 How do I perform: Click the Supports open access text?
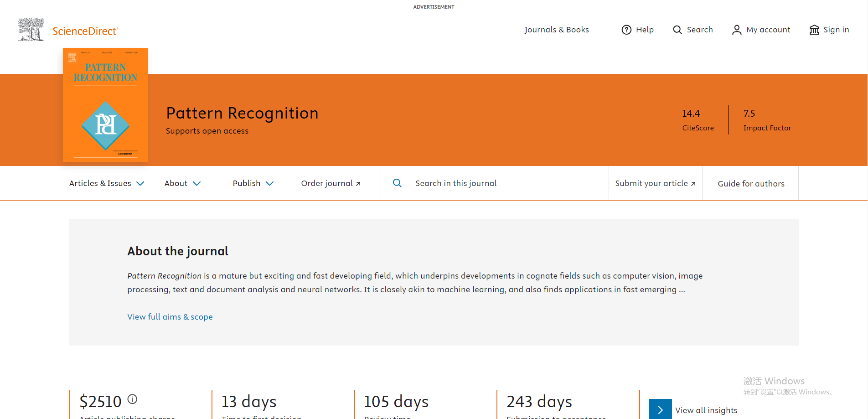pos(207,131)
